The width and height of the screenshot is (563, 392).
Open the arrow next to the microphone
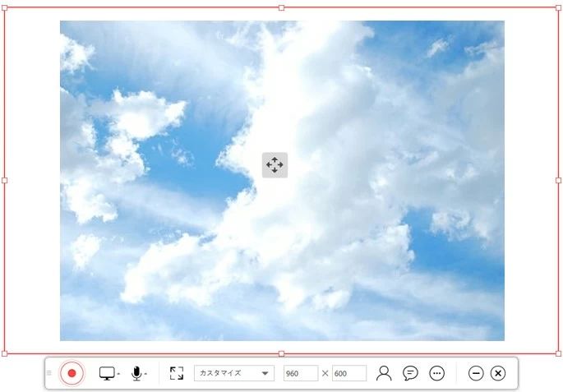pos(145,374)
